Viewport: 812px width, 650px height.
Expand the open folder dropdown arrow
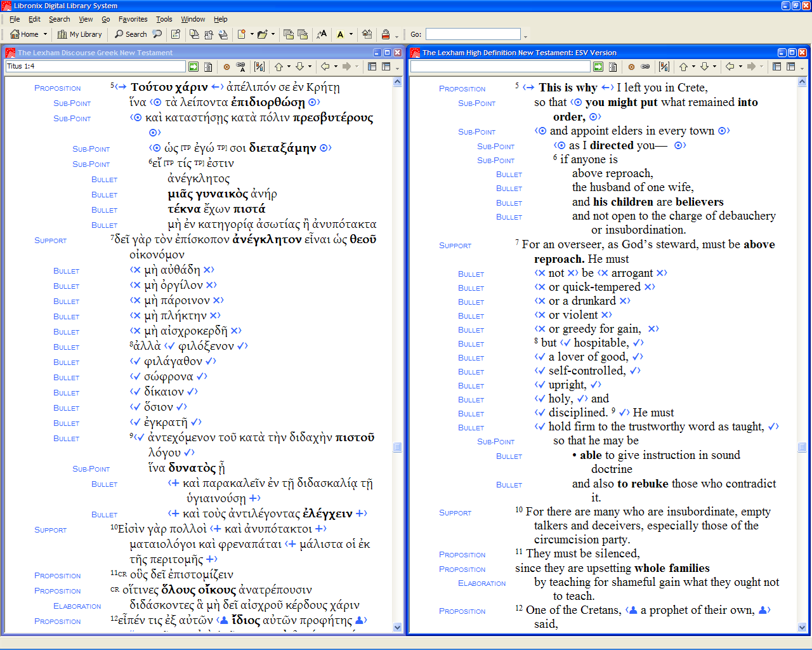(x=273, y=34)
